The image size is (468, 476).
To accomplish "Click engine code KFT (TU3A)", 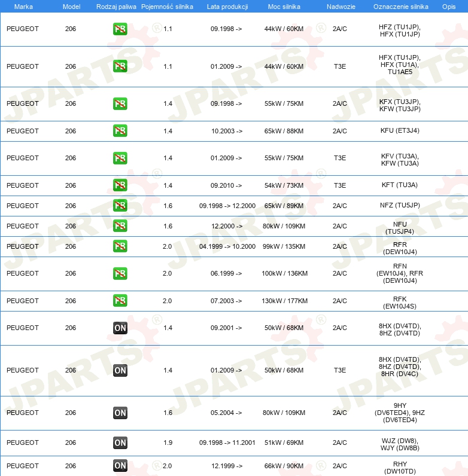I will point(400,185).
